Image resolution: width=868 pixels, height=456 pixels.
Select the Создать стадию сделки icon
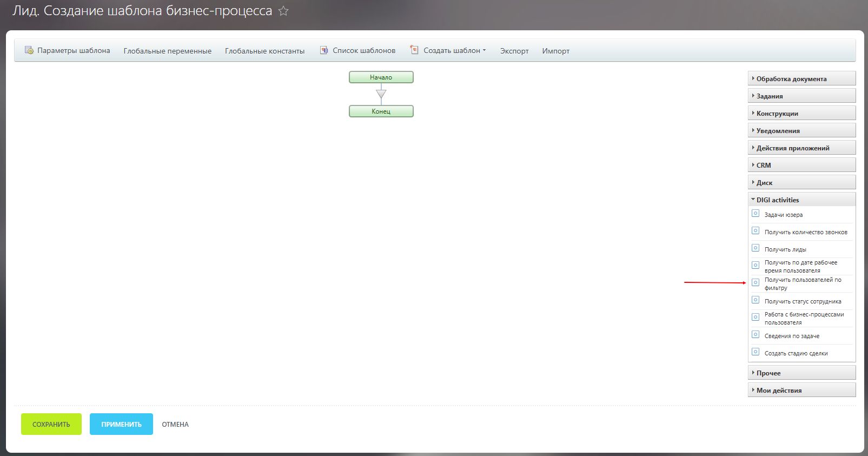coord(756,352)
